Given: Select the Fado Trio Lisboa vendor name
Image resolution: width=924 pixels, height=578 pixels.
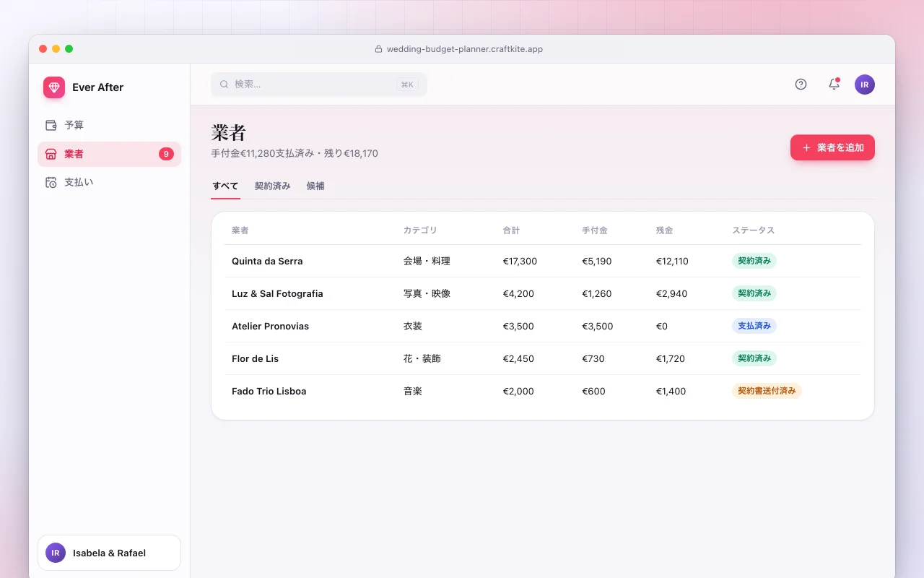Looking at the screenshot, I should point(269,392).
